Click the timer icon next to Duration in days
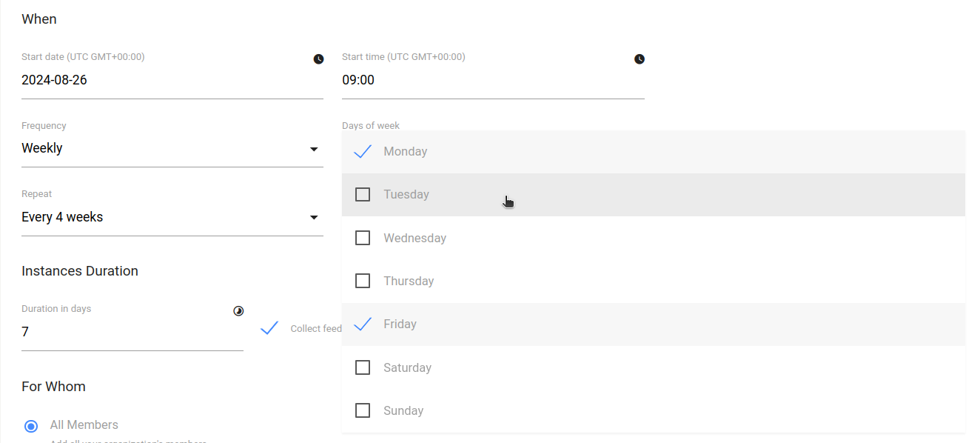This screenshot has width=980, height=443. click(x=238, y=311)
